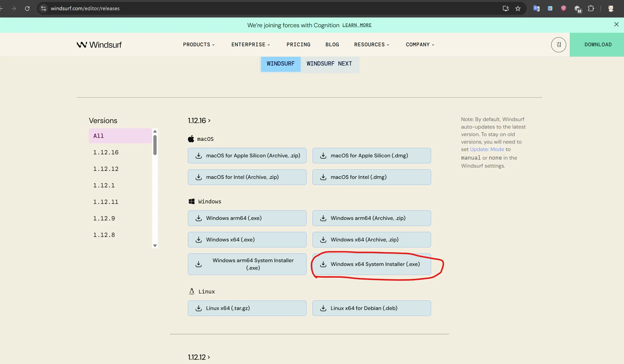Dismiss the Cognition announcement banner
Viewport: 624px width, 364px height.
pos(616,25)
